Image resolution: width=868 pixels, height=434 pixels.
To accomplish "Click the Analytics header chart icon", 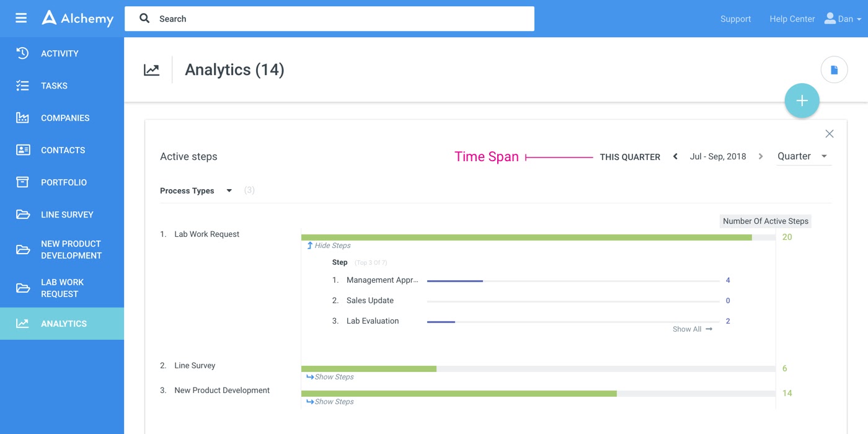I will click(151, 70).
